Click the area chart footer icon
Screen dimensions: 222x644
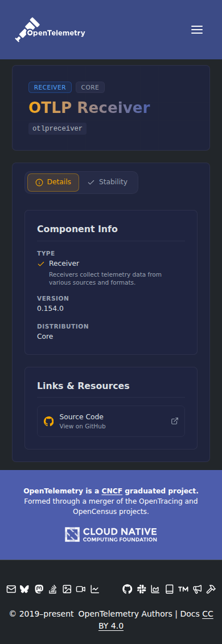pyautogui.click(x=155, y=589)
